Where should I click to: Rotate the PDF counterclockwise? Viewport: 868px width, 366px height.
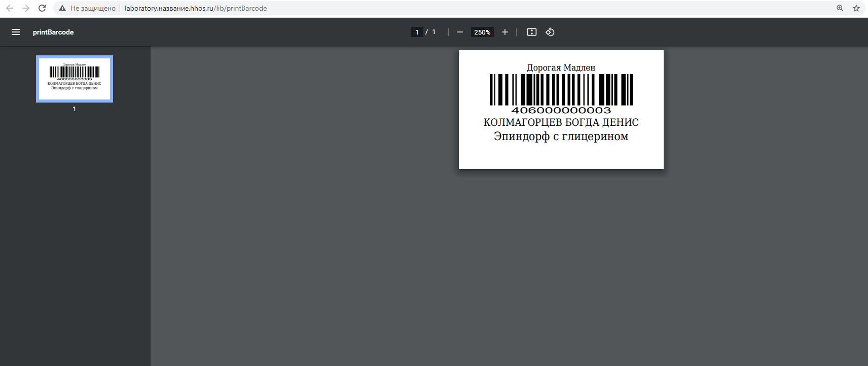(x=550, y=32)
